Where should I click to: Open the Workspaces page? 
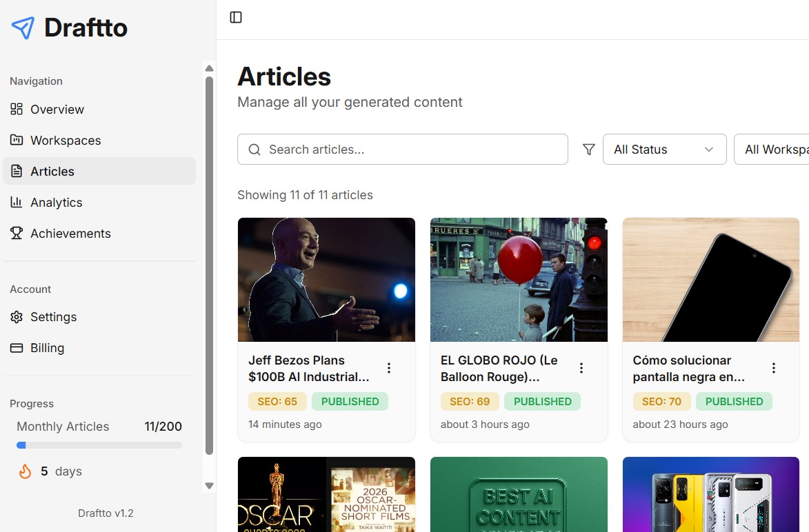[99, 140]
